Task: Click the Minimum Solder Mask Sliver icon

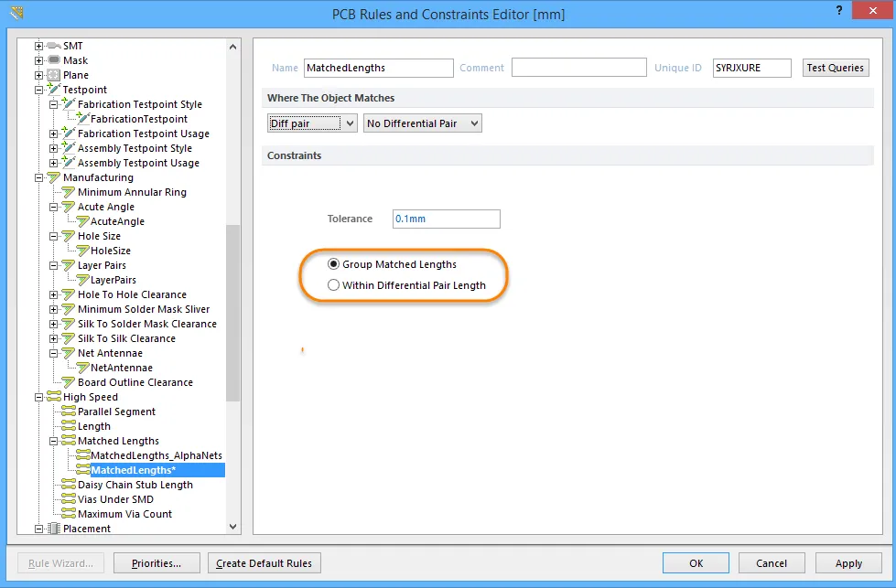Action: (69, 309)
